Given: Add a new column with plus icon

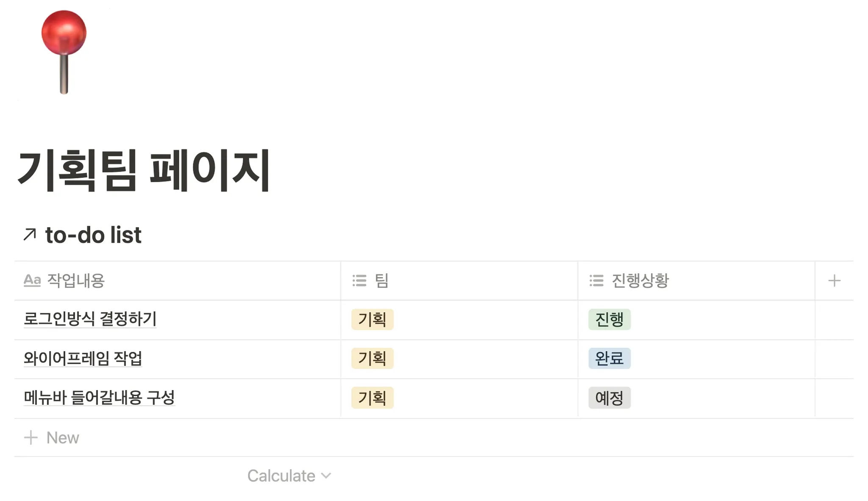Looking at the screenshot, I should tap(834, 280).
